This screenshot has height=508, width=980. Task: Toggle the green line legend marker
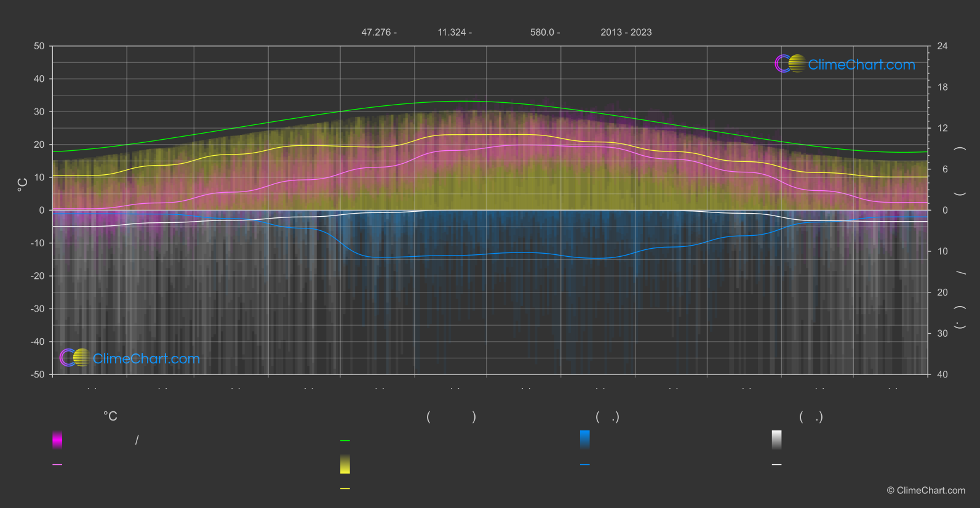(x=345, y=441)
